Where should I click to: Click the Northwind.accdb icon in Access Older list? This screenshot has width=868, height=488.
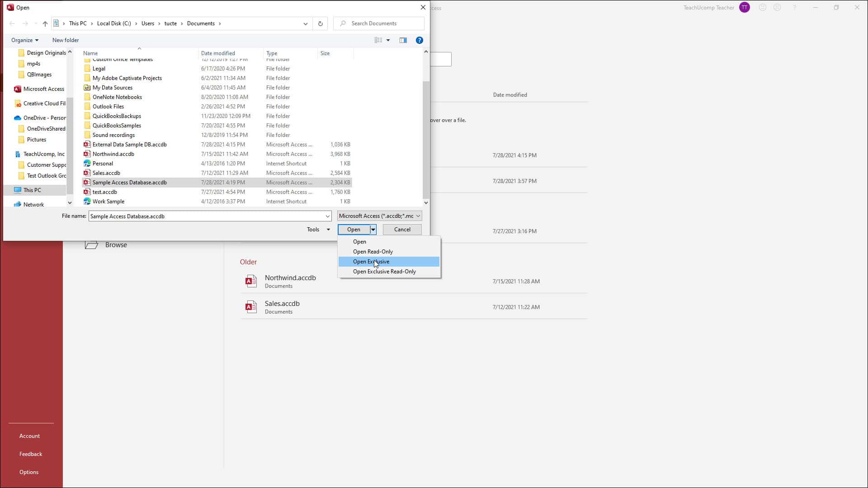[251, 282]
